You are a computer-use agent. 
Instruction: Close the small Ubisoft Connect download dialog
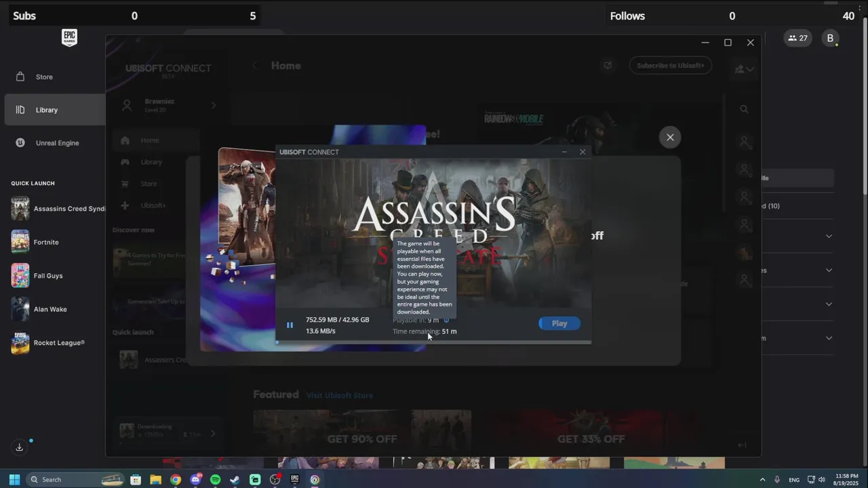[x=583, y=152]
